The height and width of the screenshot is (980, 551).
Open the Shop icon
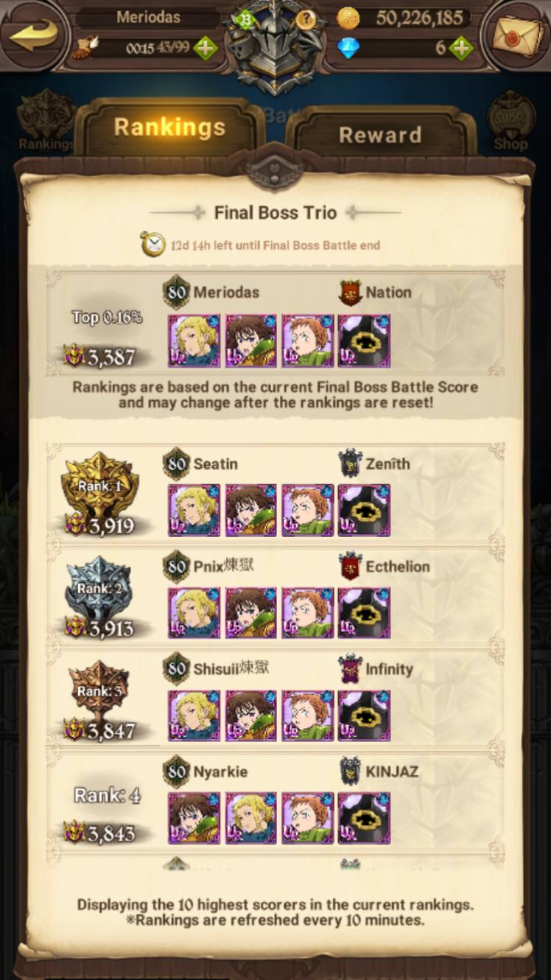510,120
